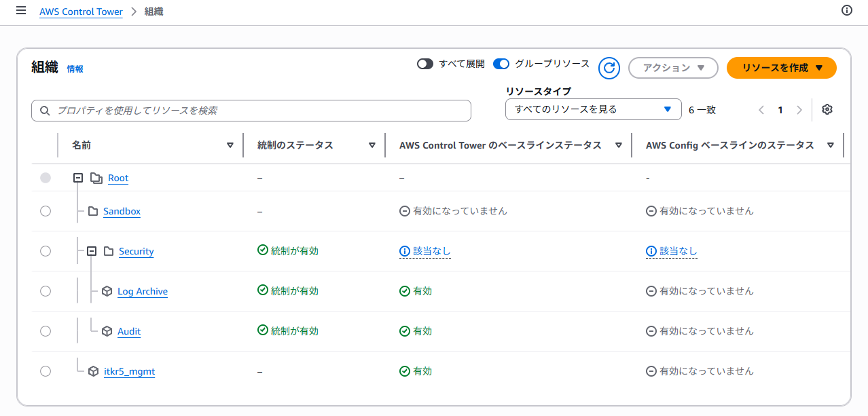Open the リソースを作成 dropdown button
The width and height of the screenshot is (868, 416).
782,68
